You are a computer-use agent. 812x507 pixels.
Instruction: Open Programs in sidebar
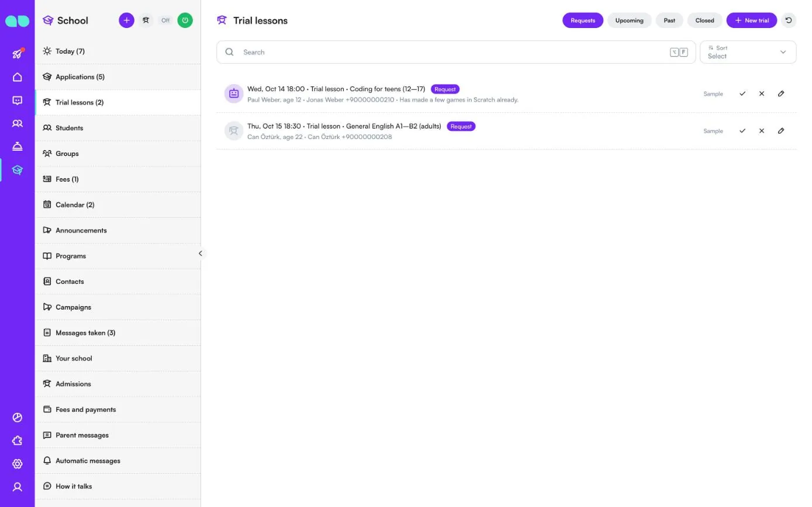(118, 256)
